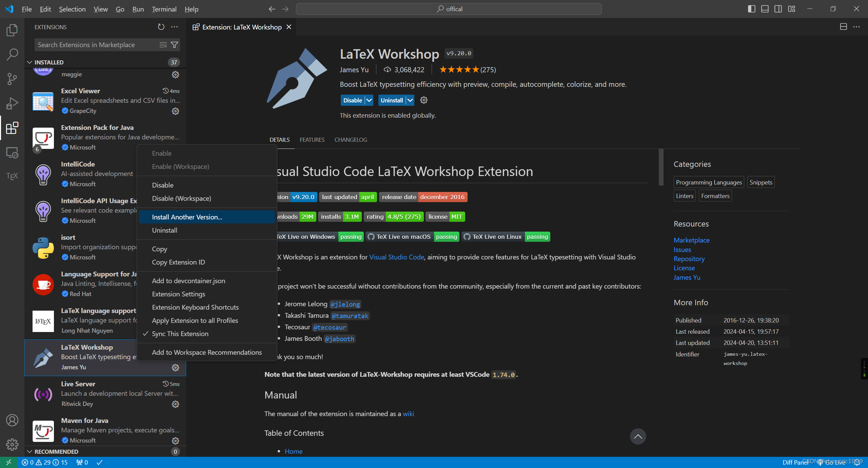Image resolution: width=868 pixels, height=468 pixels.
Task: Switch to the CHANGELOG tab
Action: pos(351,140)
